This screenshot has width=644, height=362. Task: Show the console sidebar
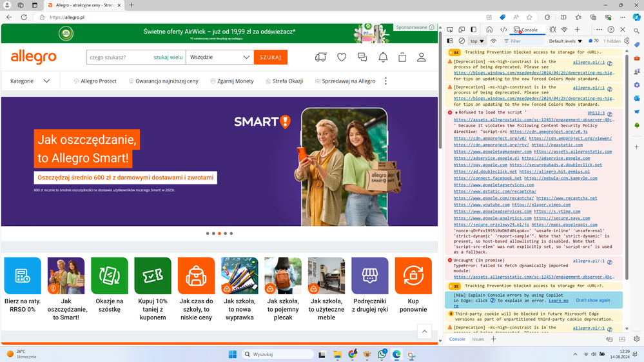[x=450, y=41]
